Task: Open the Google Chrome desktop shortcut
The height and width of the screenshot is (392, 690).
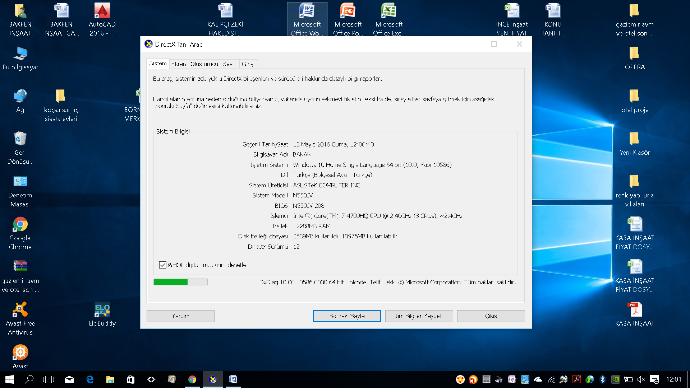Action: click(x=20, y=233)
